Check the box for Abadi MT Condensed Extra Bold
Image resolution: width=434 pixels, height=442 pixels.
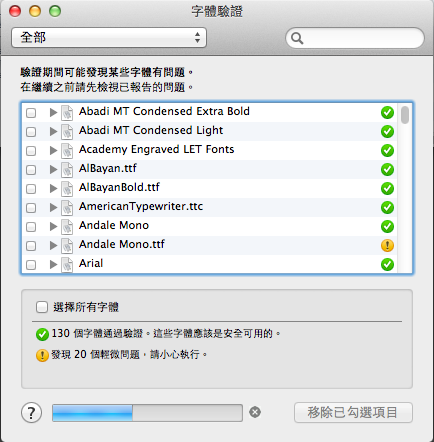coord(31,113)
